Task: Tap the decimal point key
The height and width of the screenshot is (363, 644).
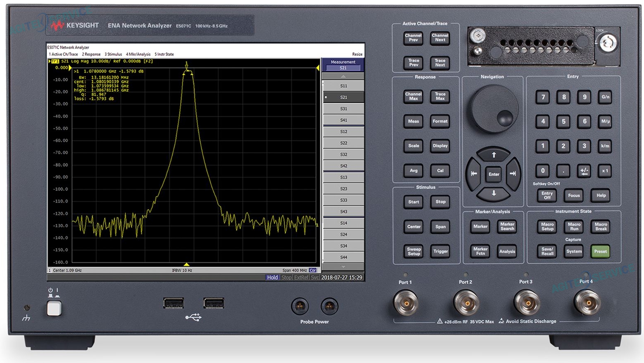Action: click(563, 171)
